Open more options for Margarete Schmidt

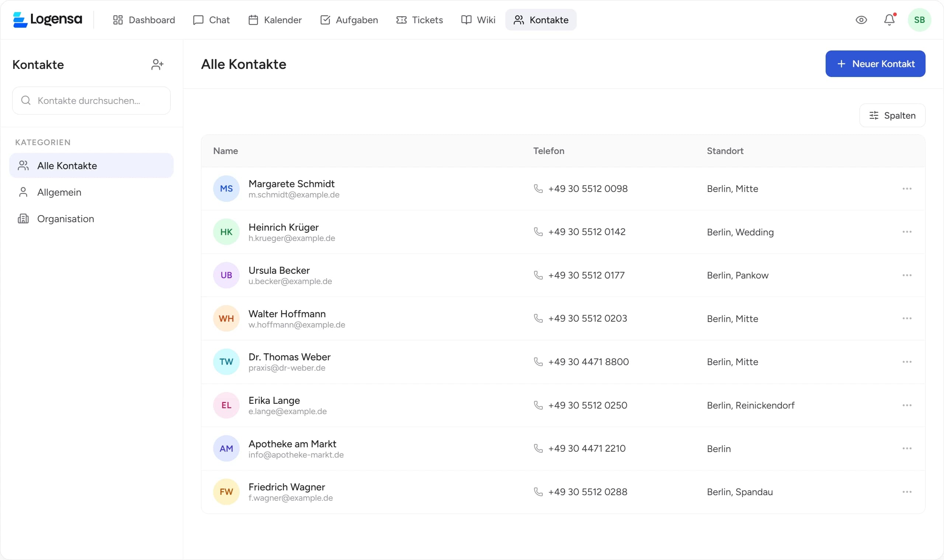click(907, 189)
